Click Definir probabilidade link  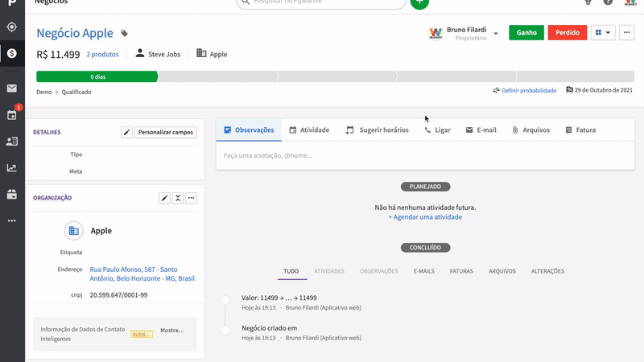click(x=529, y=90)
